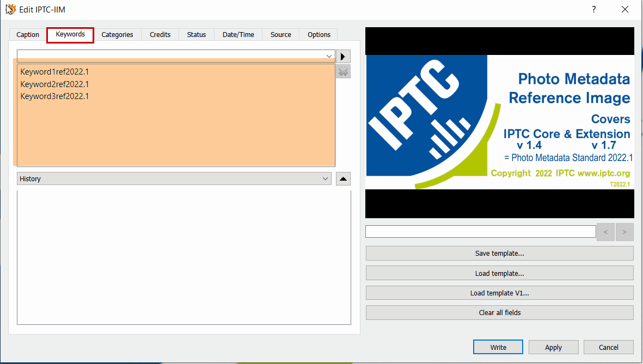Click Clear all fields button
The width and height of the screenshot is (643, 364).
[499, 313]
